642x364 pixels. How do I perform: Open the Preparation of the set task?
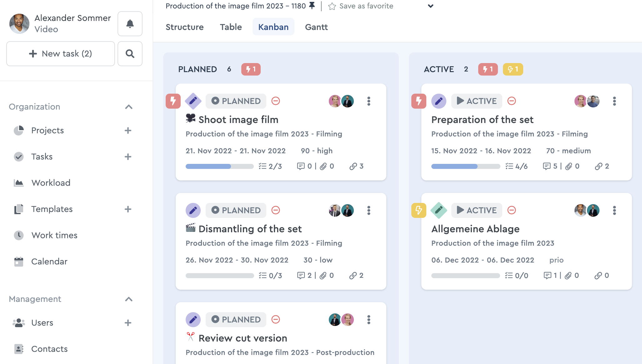[x=482, y=120]
